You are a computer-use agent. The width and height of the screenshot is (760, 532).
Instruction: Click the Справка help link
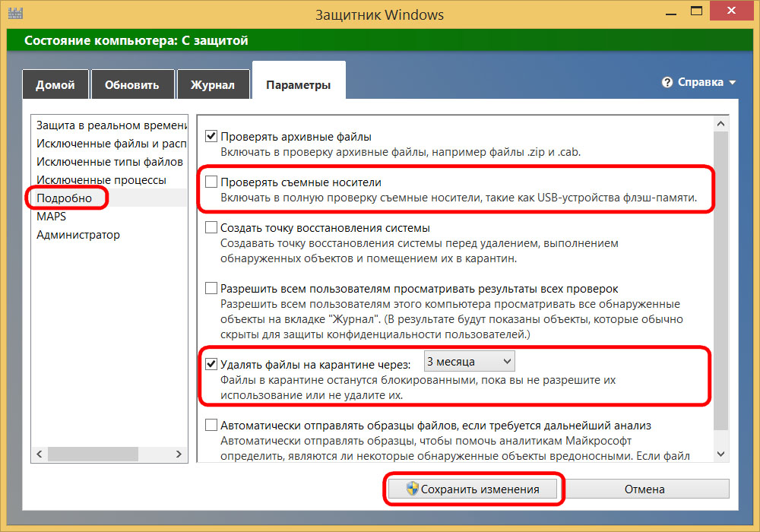pos(701,82)
